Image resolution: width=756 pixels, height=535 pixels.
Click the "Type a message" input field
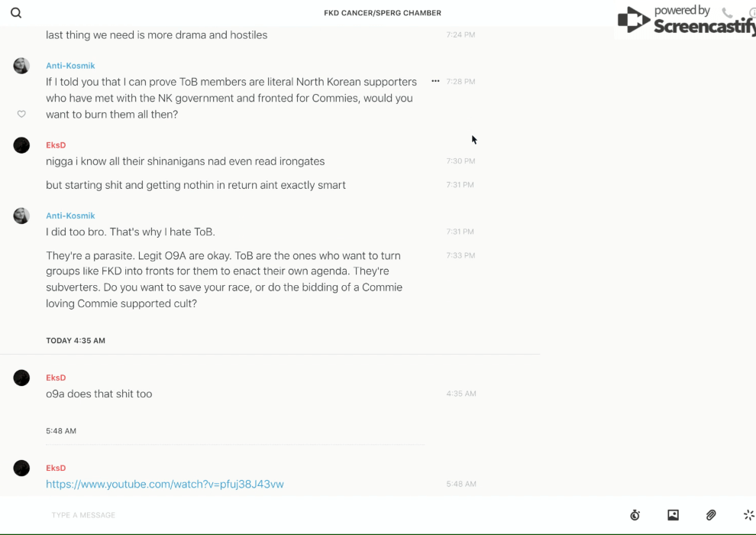tap(305, 515)
